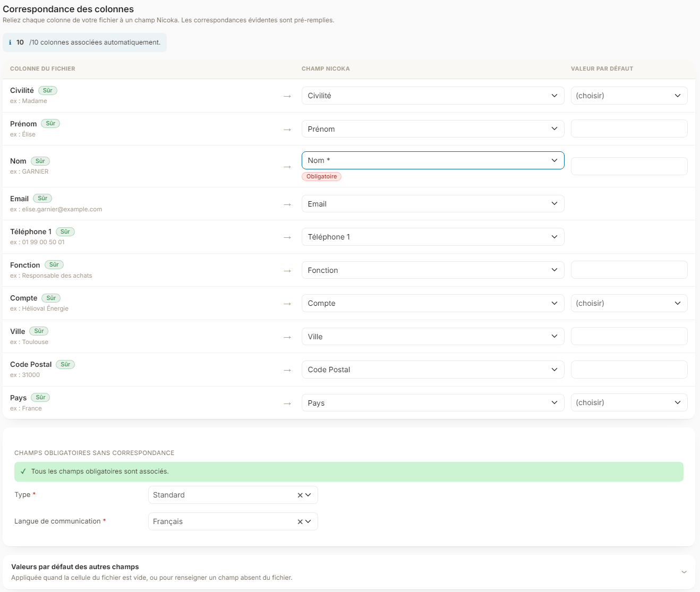Click the Sûr badge next to Code Postal
Image resolution: width=700 pixels, height=592 pixels.
(x=65, y=364)
